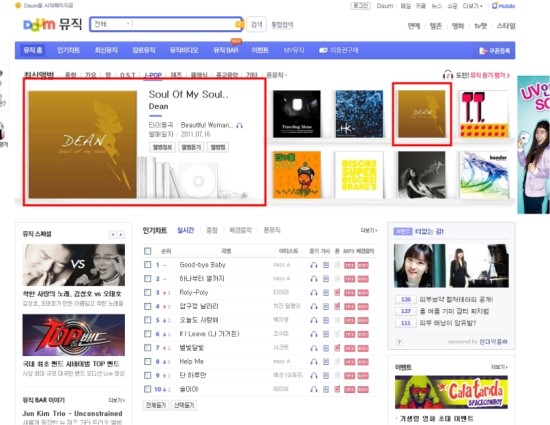
Task: Tick the 압구정 날라리 checkbox
Action: point(148,306)
